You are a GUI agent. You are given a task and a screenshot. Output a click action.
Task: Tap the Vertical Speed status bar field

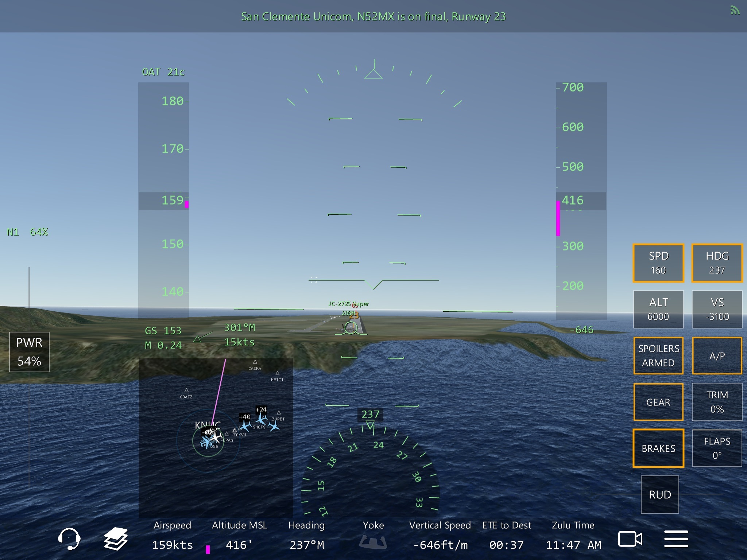click(440, 536)
